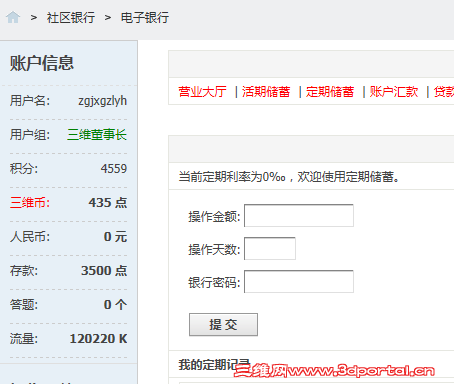The width and height of the screenshot is (454, 384).
Task: Select 人民币 value 0 元
Action: (115, 237)
